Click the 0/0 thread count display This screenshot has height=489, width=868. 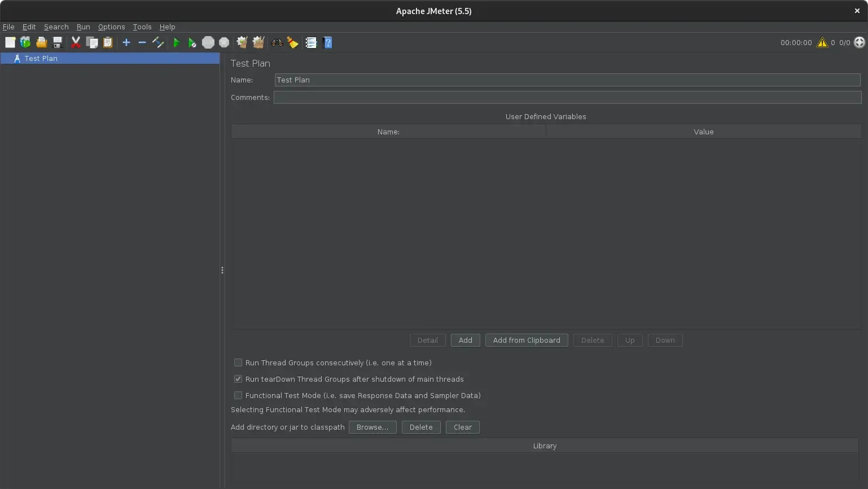pos(844,42)
